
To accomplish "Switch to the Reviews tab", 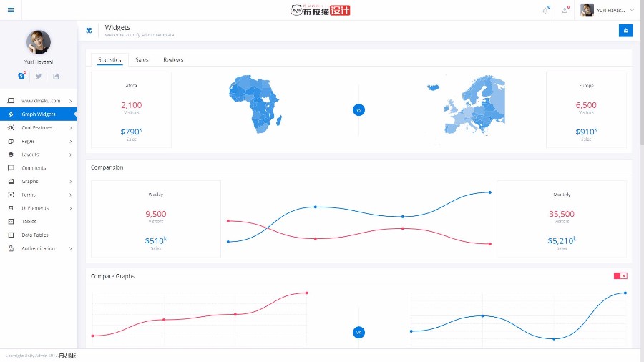I will coord(173,59).
